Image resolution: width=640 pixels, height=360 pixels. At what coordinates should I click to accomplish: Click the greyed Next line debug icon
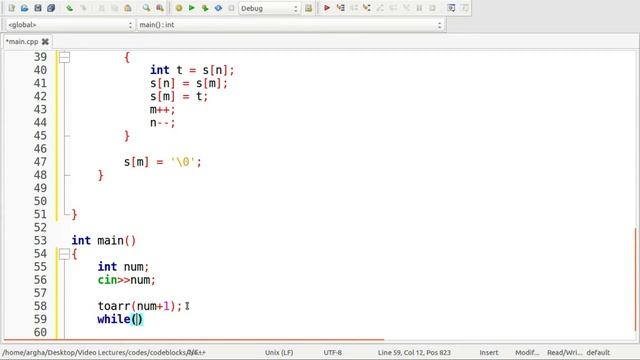click(354, 8)
